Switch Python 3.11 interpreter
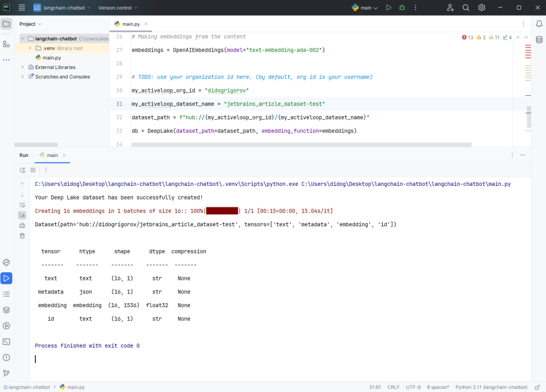This screenshot has width=546, height=392. tap(491, 387)
